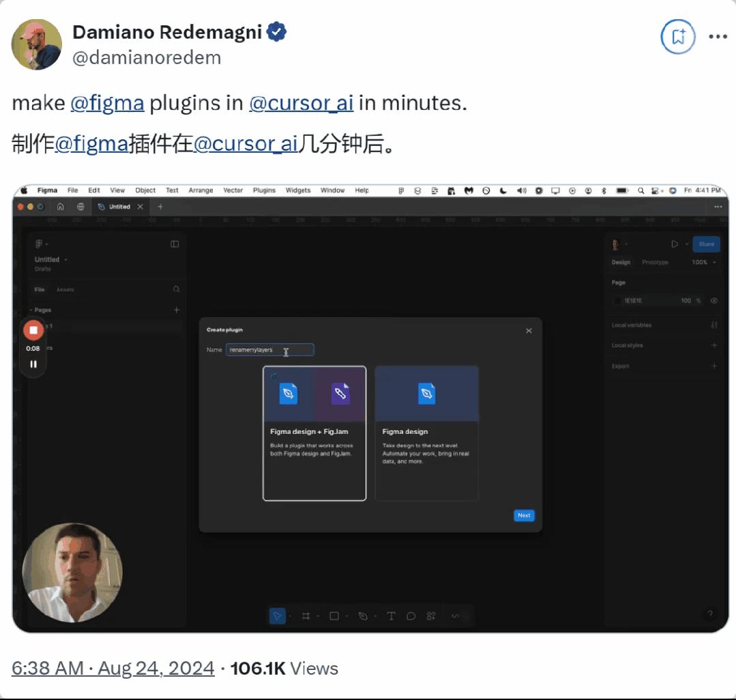Choose the Figma design + FigJam option

tap(314, 433)
